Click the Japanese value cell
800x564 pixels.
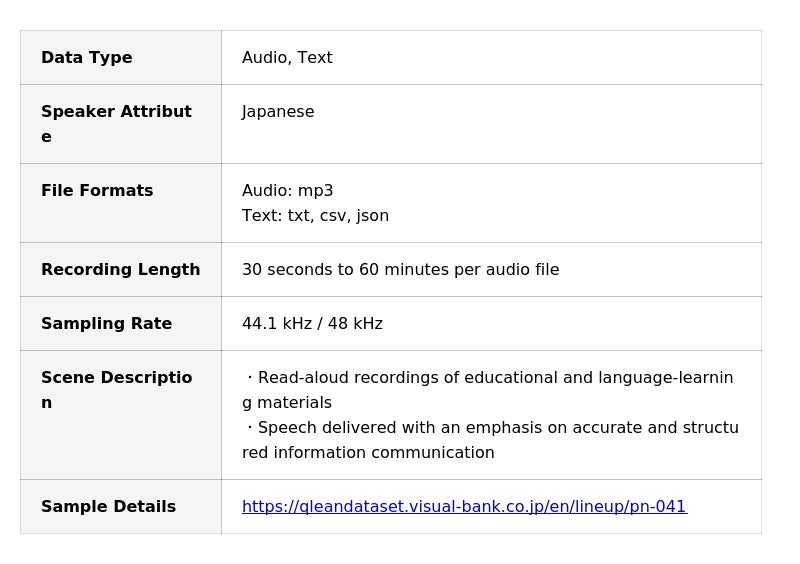coord(278,112)
